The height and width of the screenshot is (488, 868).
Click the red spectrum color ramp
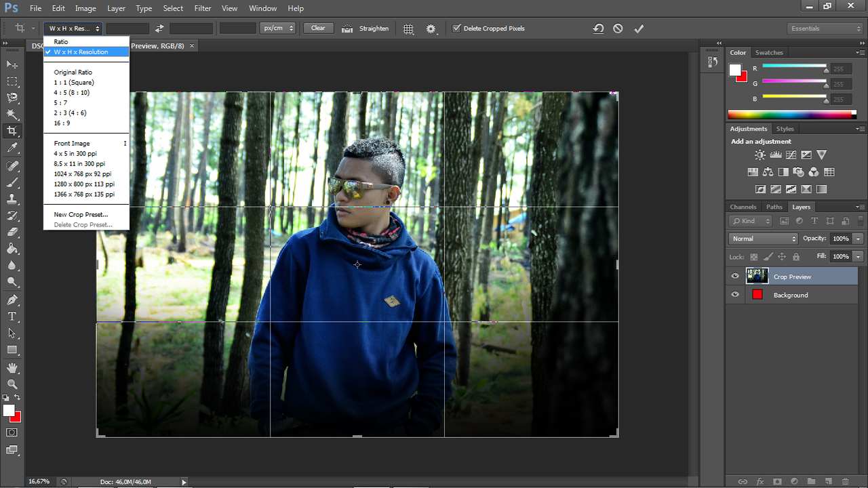coord(791,115)
